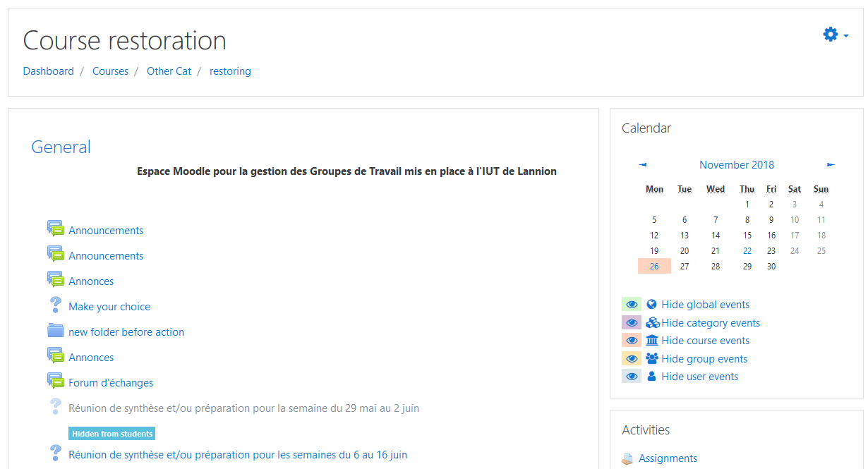This screenshot has height=469, width=868.
Task: Open the November 2018 calendar month link
Action: click(x=737, y=164)
